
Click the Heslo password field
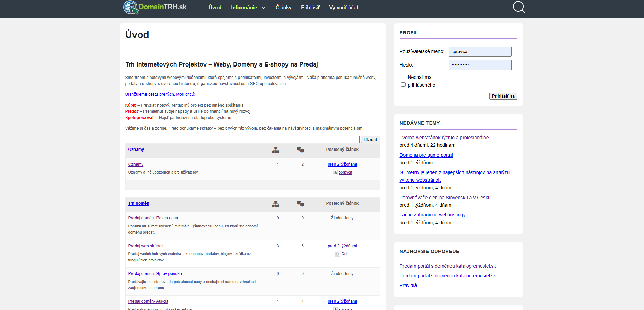coord(480,65)
